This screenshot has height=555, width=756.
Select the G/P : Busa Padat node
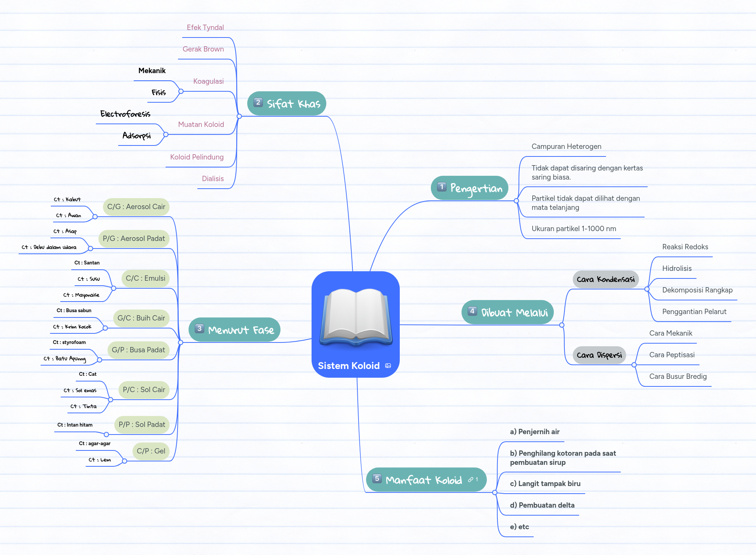pos(138,350)
